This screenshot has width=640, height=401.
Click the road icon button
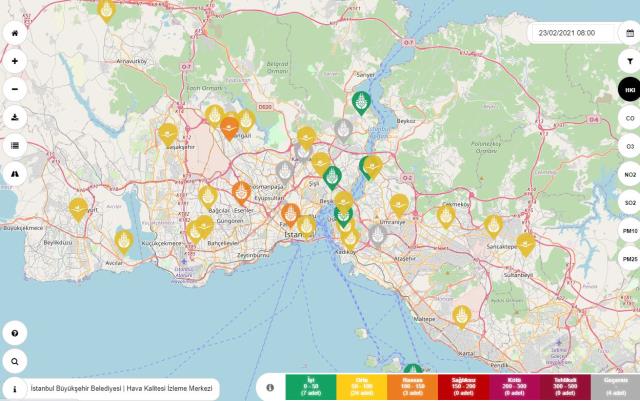15,174
